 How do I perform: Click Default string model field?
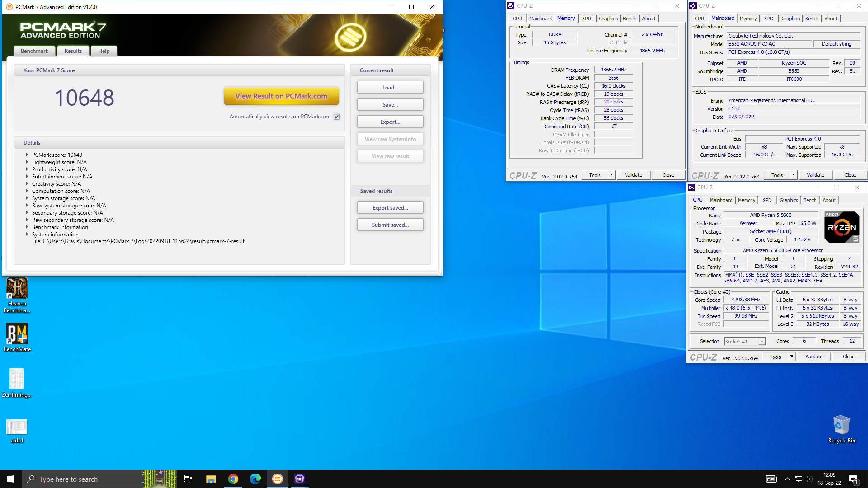pyautogui.click(x=836, y=44)
